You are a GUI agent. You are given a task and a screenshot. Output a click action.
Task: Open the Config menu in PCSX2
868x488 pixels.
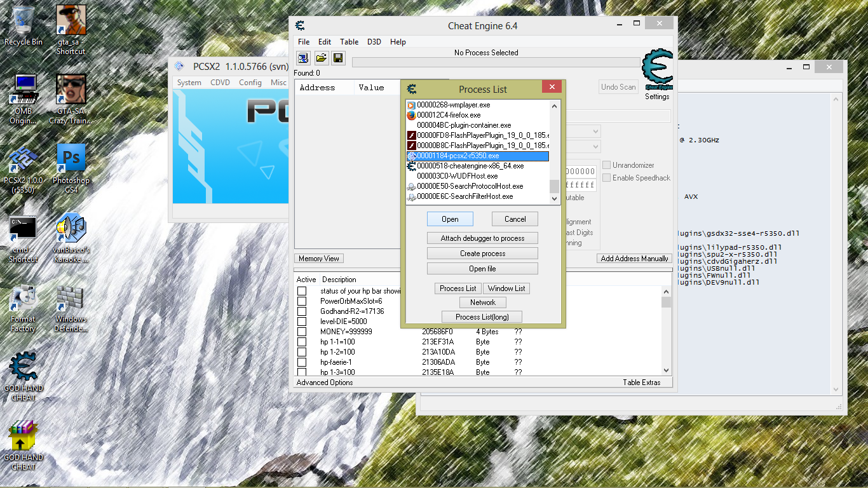pyautogui.click(x=250, y=83)
